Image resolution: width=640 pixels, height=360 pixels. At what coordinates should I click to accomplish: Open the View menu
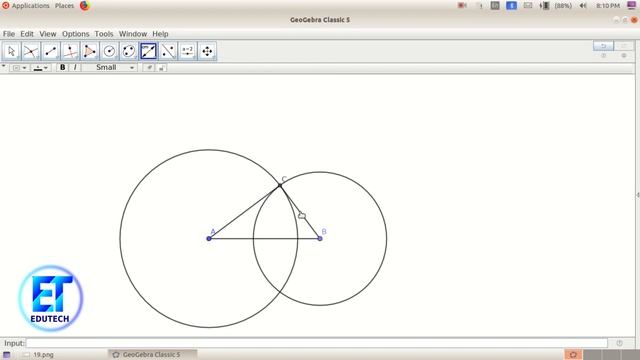(x=48, y=34)
